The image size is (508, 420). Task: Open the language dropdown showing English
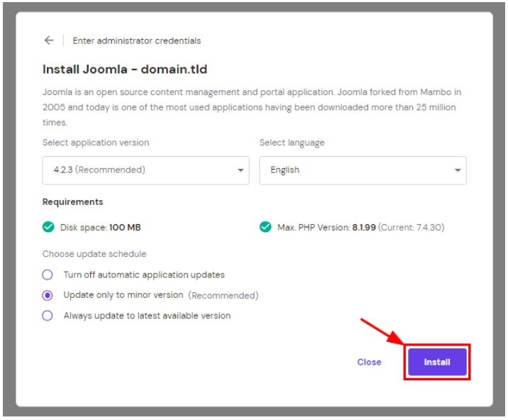click(363, 170)
